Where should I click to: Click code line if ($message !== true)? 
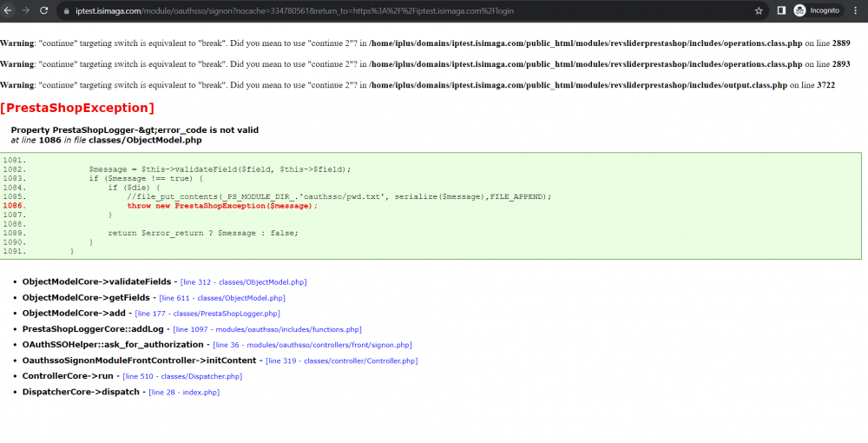click(146, 178)
